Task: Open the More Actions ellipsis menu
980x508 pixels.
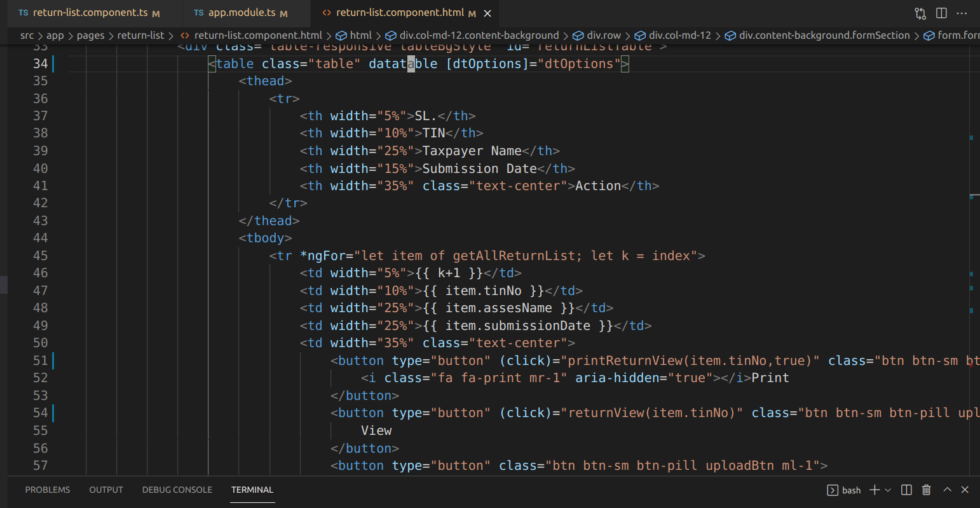Action: 962,13
